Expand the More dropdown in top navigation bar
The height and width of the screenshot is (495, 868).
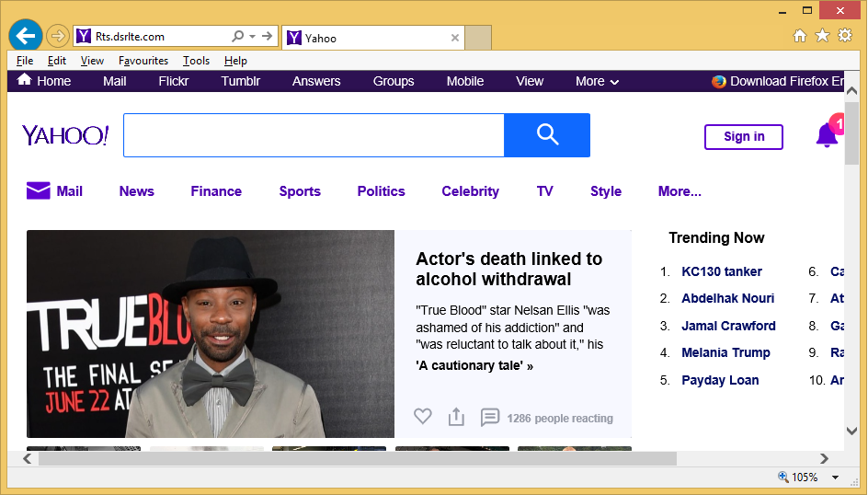tap(597, 81)
